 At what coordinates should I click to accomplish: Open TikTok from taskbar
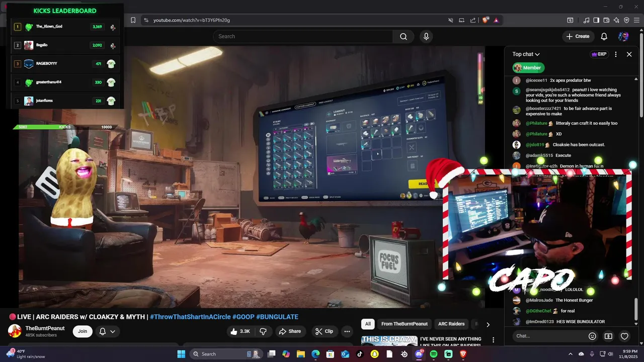click(x=360, y=354)
